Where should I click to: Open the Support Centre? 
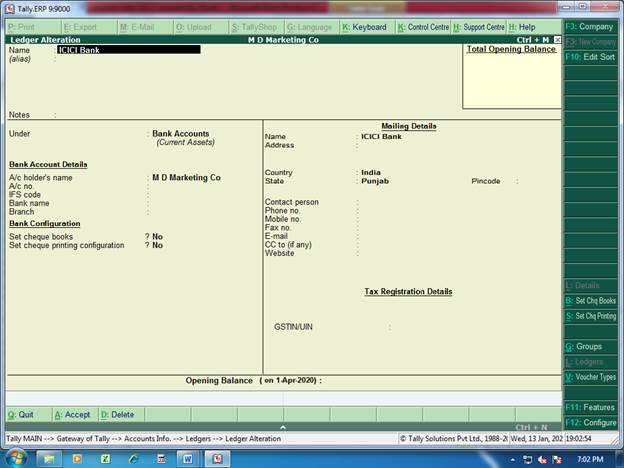pos(479,27)
